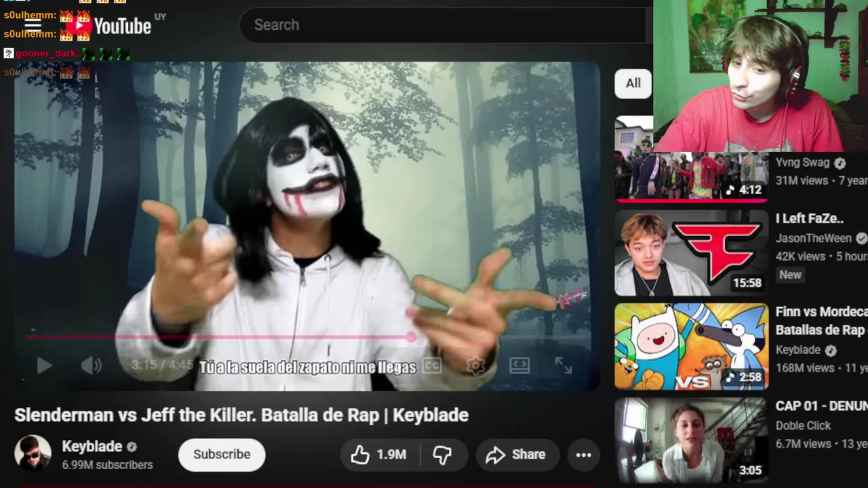Open the Keyblade channel name link

tap(92, 446)
